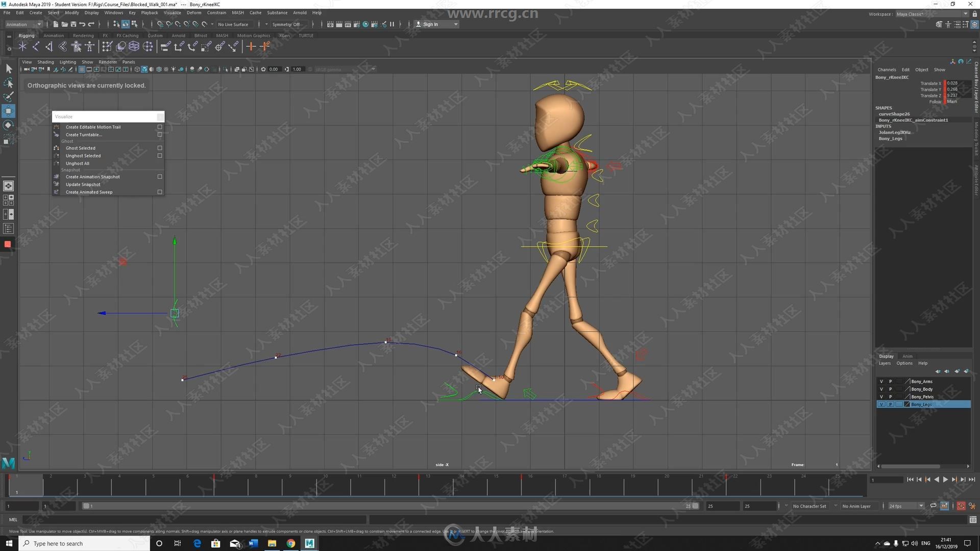This screenshot has height=551, width=980.
Task: Open animation preferences running-man icon
Action: click(x=972, y=506)
